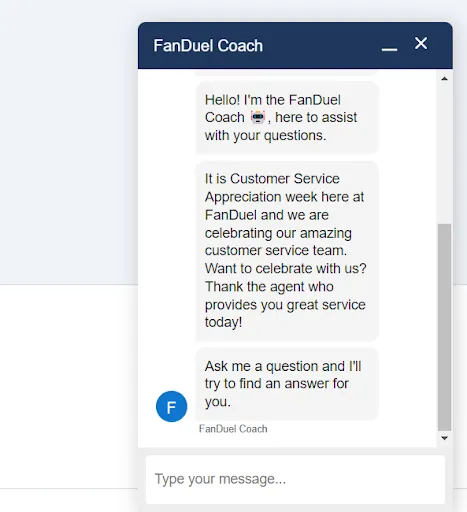The width and height of the screenshot is (467, 512).
Task: Click the word today! in the message
Action: [223, 322]
